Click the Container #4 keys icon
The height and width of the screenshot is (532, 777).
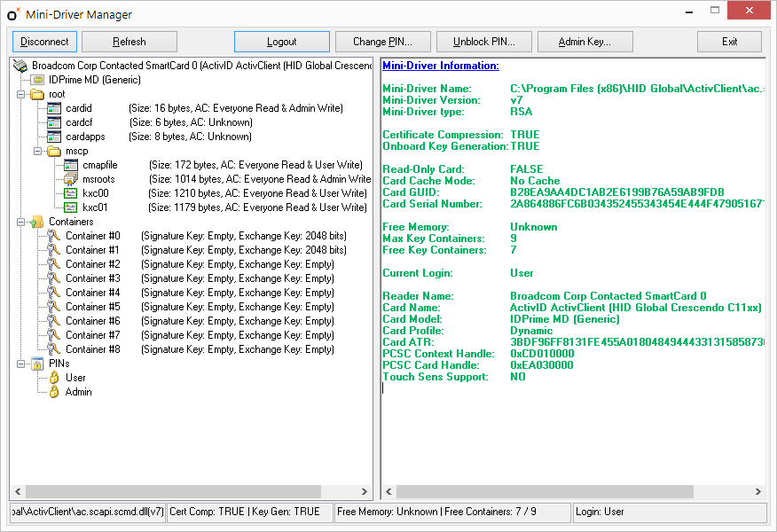point(53,293)
